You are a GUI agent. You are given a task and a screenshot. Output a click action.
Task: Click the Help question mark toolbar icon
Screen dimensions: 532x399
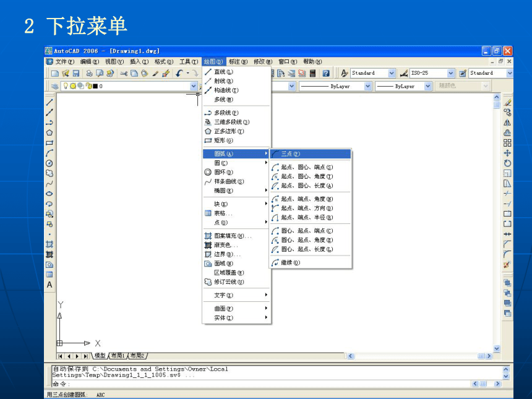pos(326,73)
